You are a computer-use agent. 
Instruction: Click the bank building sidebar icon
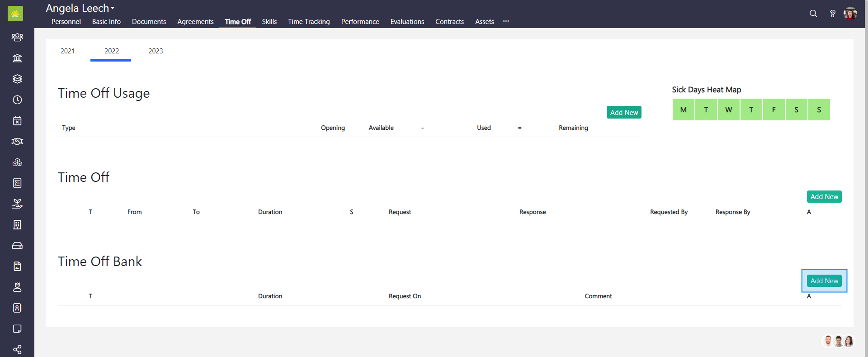(17, 58)
